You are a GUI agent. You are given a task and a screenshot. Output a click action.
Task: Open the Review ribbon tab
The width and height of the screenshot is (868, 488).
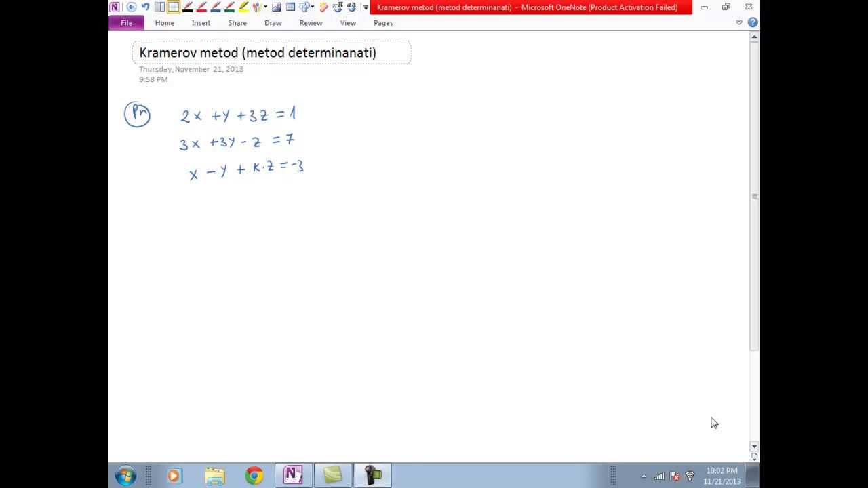coord(311,23)
